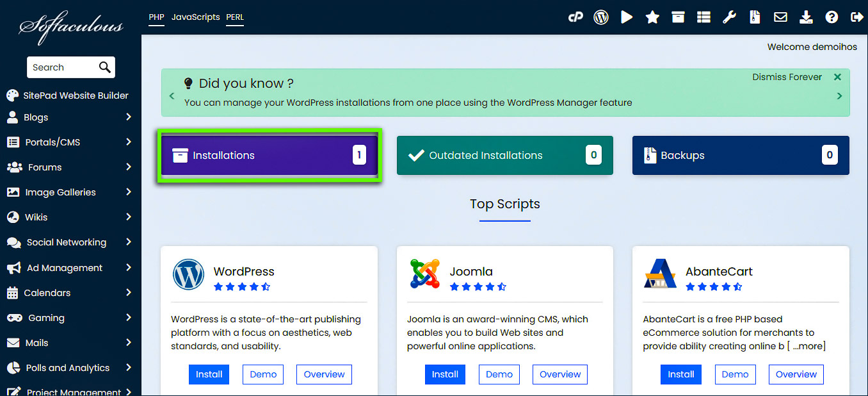Go to cPanel via the cP icon
This screenshot has width=868, height=396.
tap(575, 17)
